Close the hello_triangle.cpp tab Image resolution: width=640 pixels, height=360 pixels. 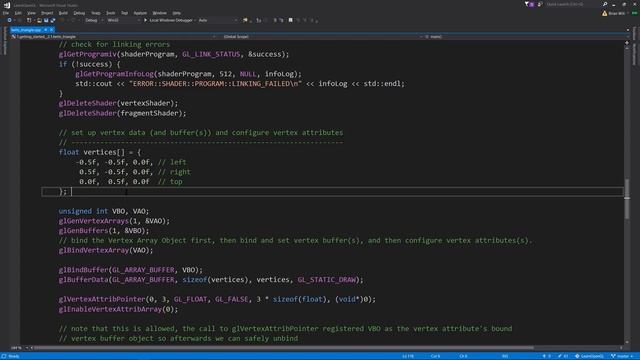tap(51, 30)
